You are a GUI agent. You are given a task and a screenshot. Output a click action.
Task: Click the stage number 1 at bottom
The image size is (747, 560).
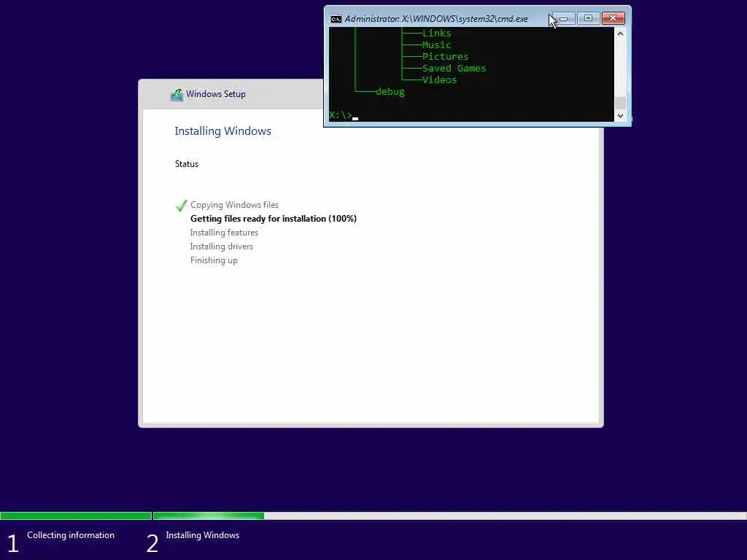tap(13, 543)
